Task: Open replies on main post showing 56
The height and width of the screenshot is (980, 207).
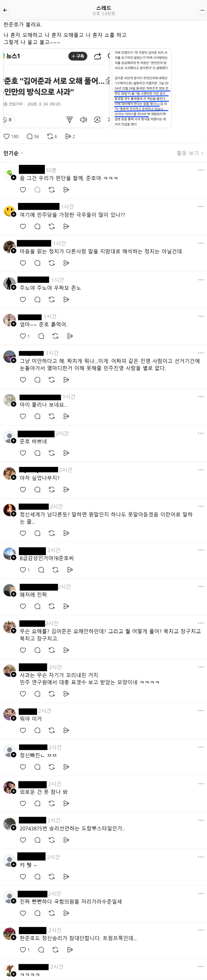Action: click(33, 136)
